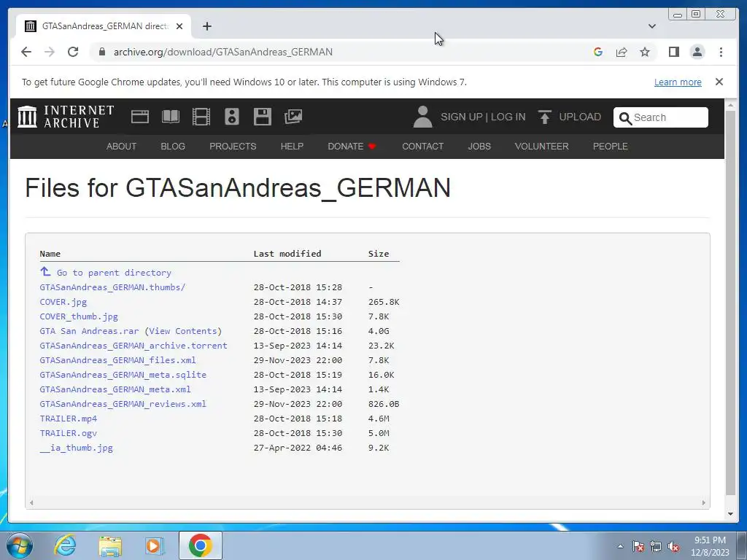Open GTASanAndreas_GERMAN_files.xml
This screenshot has width=747, height=560.
pyautogui.click(x=117, y=360)
